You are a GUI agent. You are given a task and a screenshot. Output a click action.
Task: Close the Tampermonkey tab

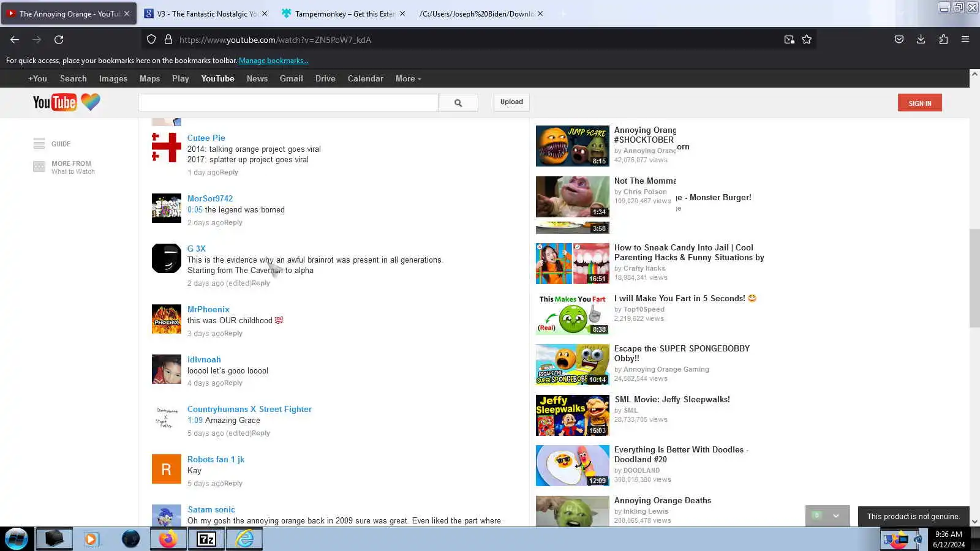[x=402, y=13]
